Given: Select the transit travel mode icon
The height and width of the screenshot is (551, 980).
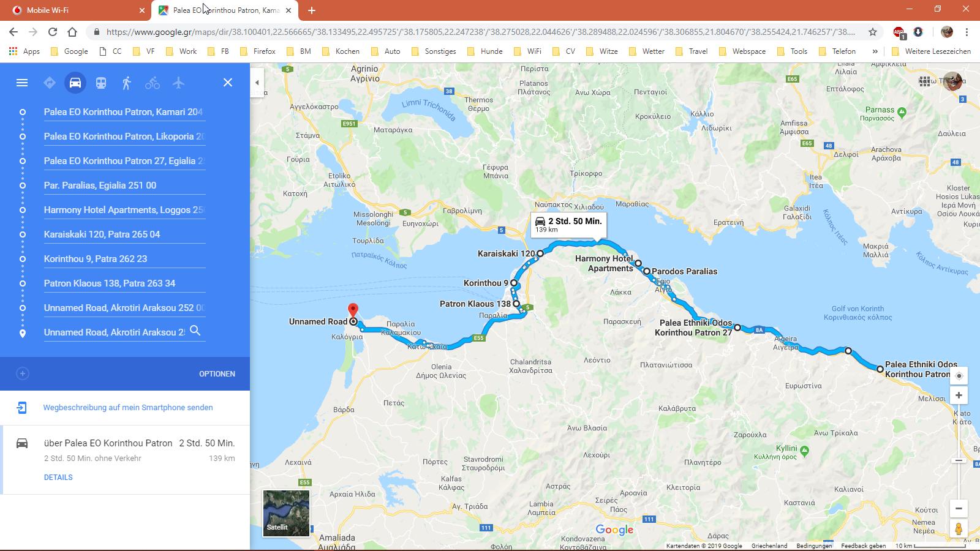Looking at the screenshot, I should pos(101,83).
